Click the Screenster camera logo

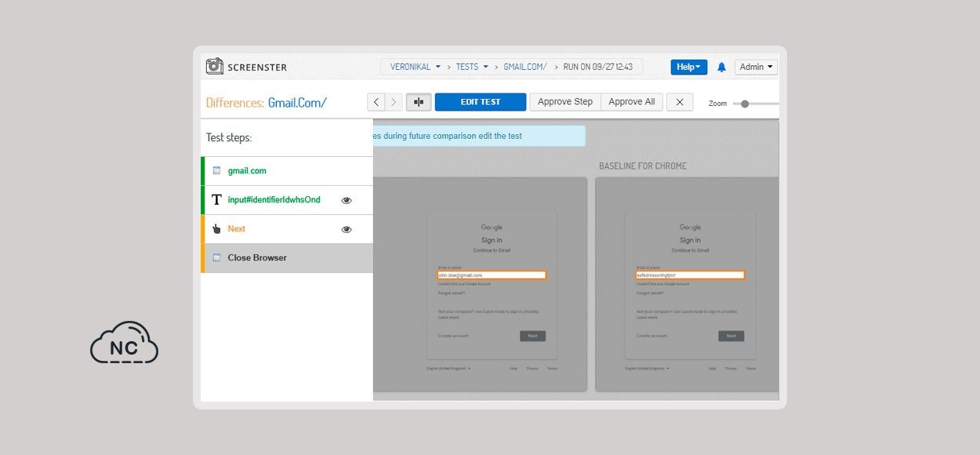click(214, 67)
